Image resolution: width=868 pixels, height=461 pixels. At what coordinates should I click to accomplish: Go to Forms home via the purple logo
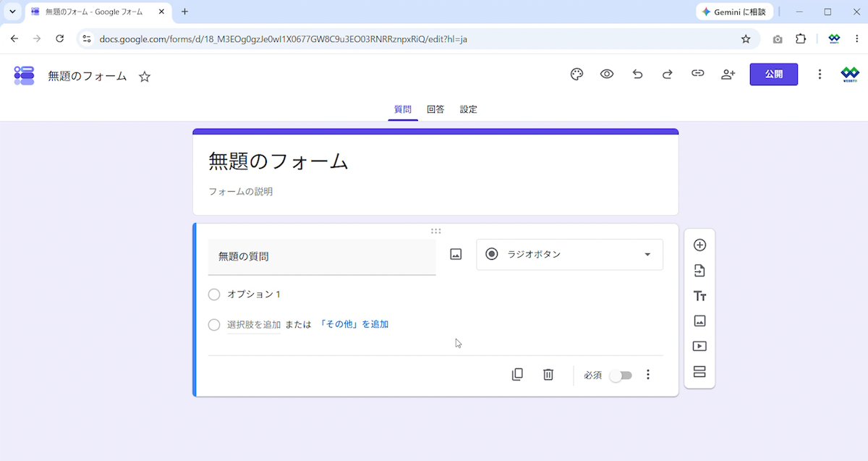coord(24,75)
